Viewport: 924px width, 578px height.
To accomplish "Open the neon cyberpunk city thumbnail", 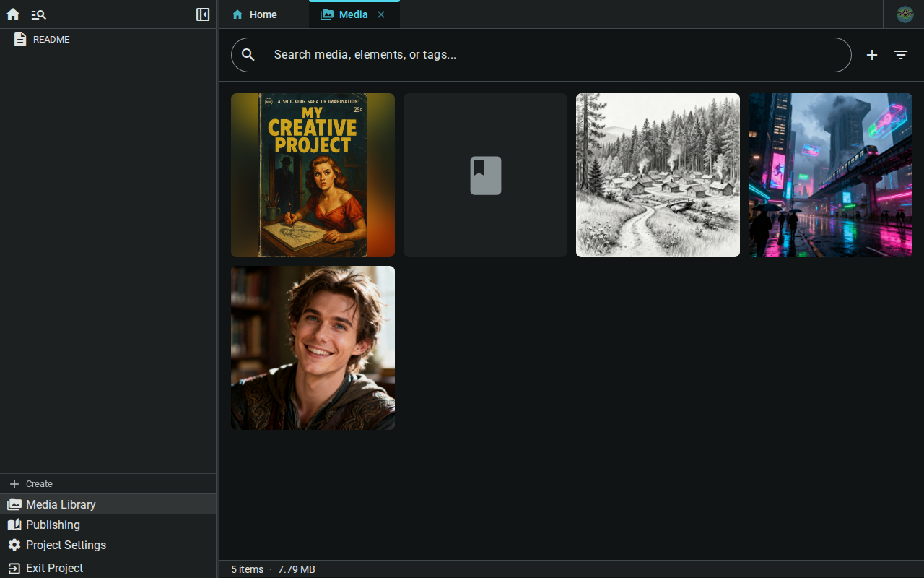I will click(x=830, y=175).
